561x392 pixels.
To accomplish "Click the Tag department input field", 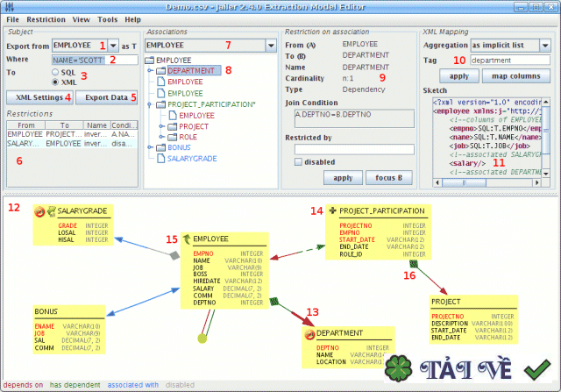I will (x=510, y=61).
